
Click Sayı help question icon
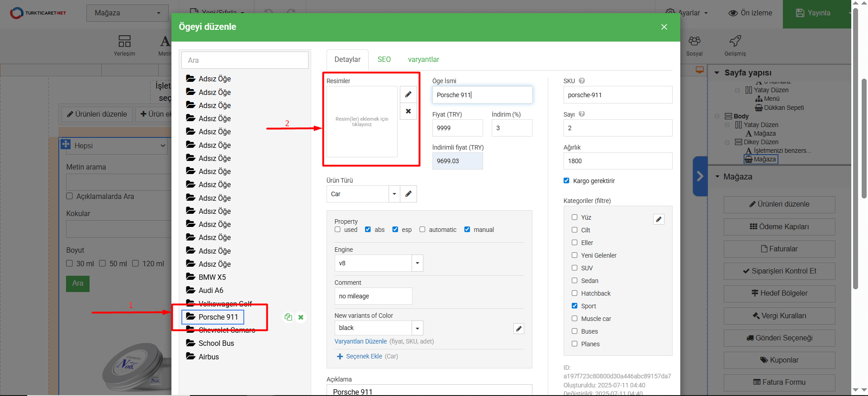coord(582,114)
